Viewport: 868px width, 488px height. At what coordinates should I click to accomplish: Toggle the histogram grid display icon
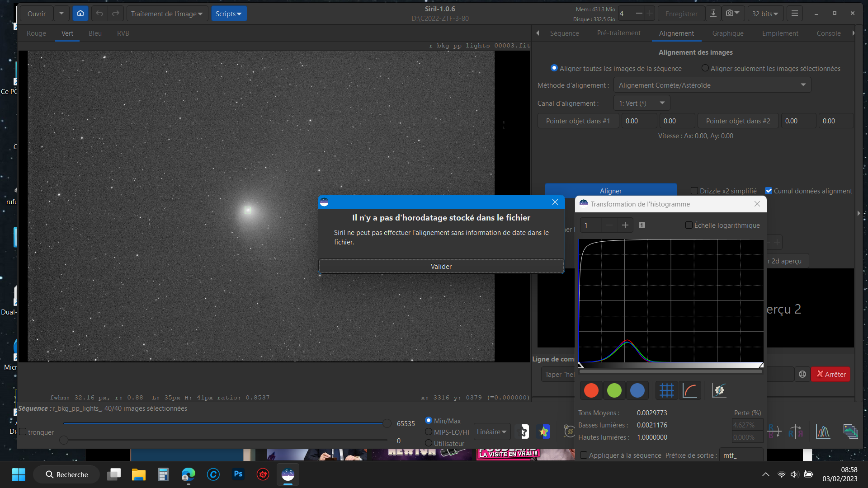pos(666,390)
